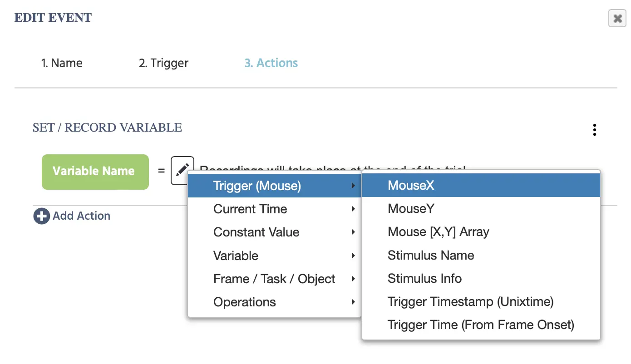
Task: Open the three-dot action options menu
Action: tap(594, 130)
